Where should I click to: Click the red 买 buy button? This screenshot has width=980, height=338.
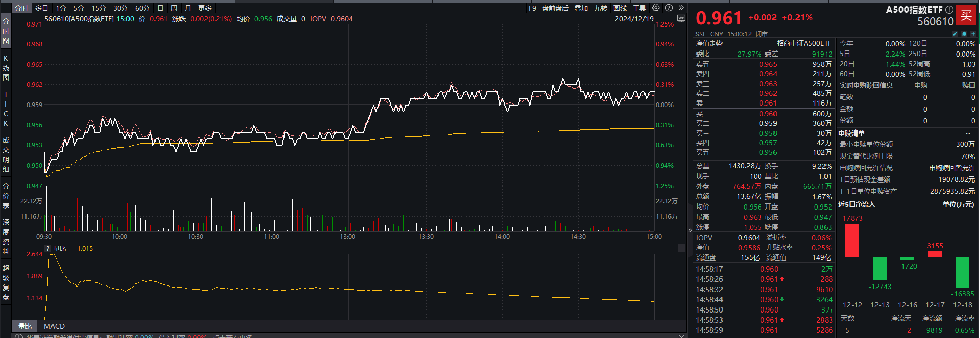[966, 15]
